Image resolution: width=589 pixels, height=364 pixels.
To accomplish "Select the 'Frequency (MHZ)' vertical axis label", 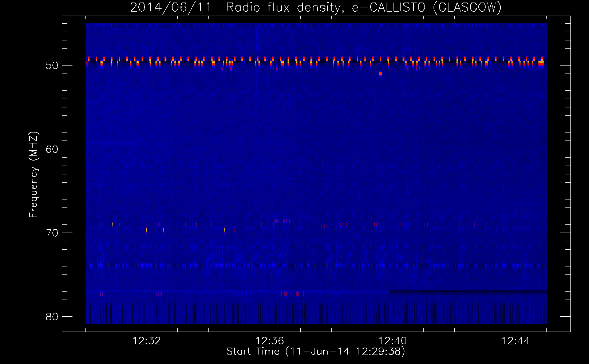I will tap(33, 175).
